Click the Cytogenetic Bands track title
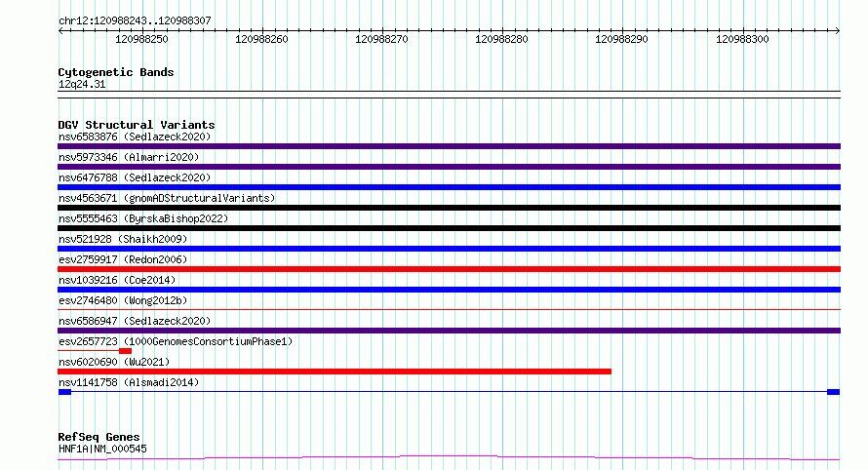 coord(116,72)
